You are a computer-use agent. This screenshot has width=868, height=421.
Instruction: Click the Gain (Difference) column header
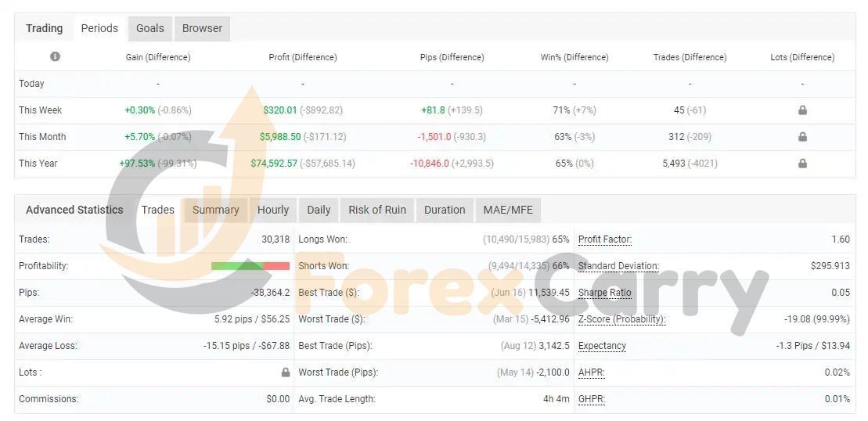pyautogui.click(x=158, y=57)
